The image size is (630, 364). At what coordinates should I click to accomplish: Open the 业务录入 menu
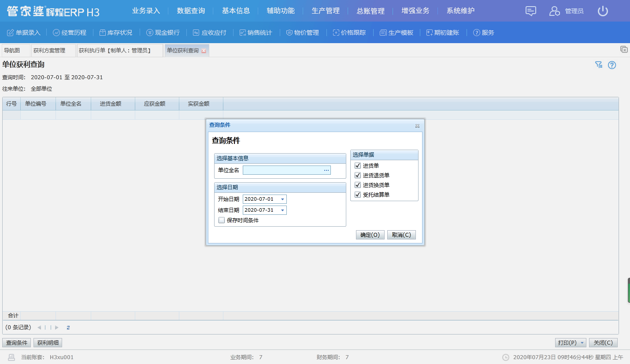pos(146,11)
